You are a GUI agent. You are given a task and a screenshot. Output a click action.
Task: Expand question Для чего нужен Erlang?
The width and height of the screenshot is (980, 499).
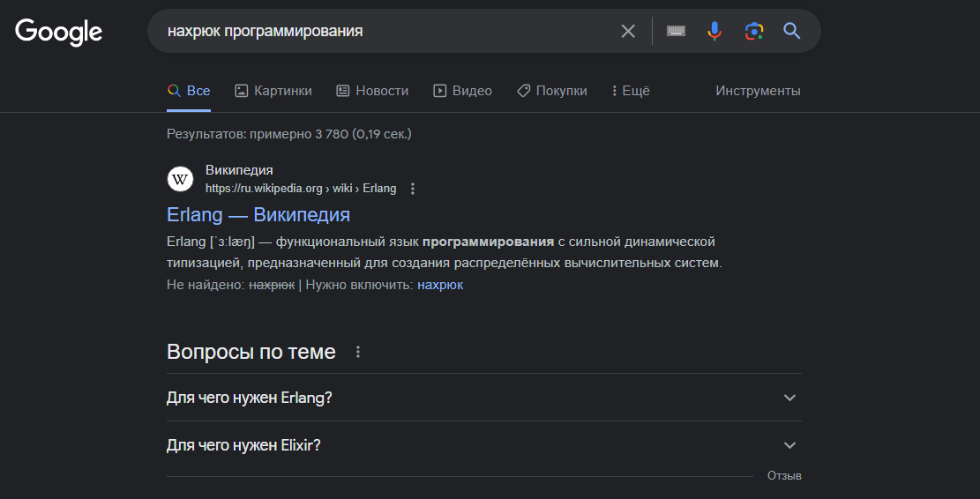(x=483, y=398)
